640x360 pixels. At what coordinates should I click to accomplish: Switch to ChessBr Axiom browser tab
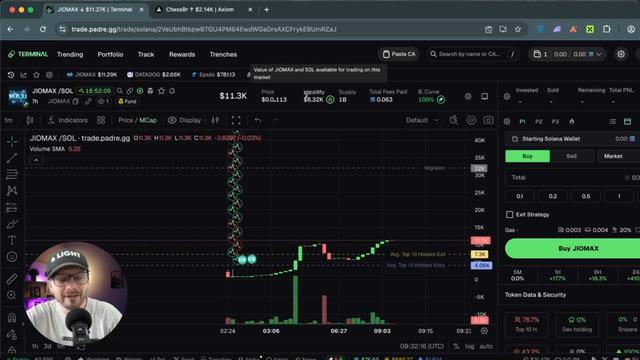[200, 9]
